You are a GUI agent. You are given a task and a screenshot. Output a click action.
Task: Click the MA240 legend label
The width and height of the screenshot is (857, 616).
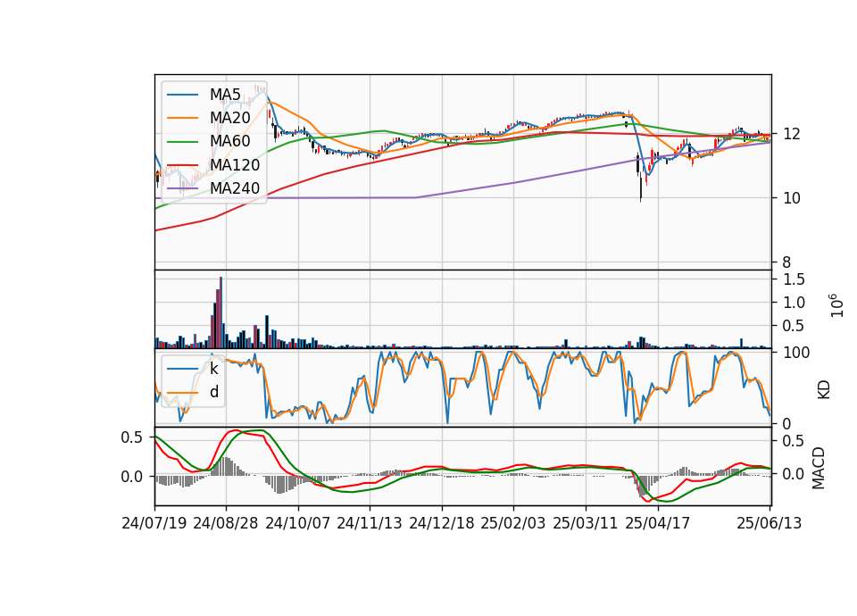click(235, 188)
